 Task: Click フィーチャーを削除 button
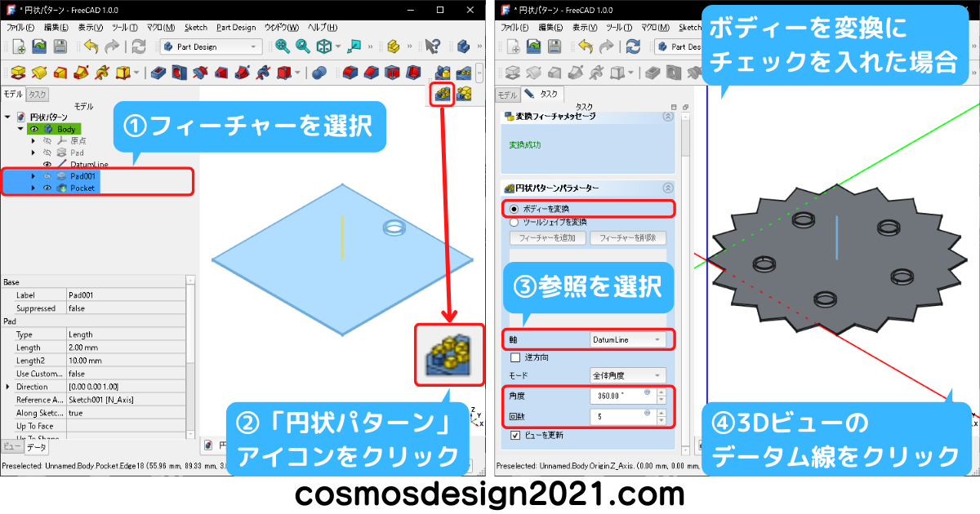point(627,238)
